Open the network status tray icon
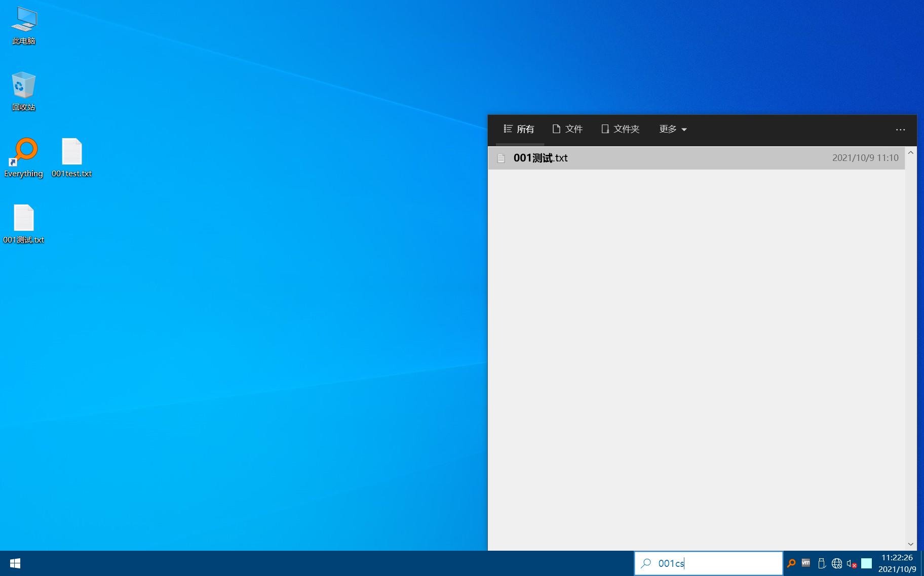This screenshot has height=576, width=924. [x=836, y=563]
